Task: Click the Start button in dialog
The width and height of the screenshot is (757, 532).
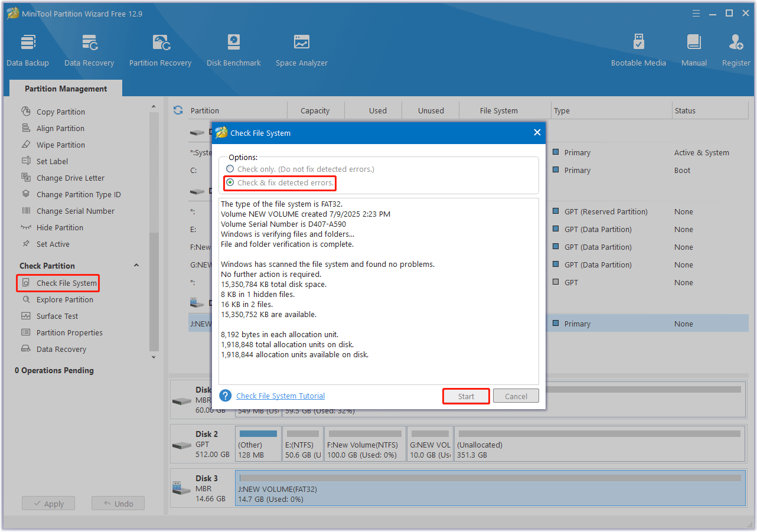Action: [466, 396]
